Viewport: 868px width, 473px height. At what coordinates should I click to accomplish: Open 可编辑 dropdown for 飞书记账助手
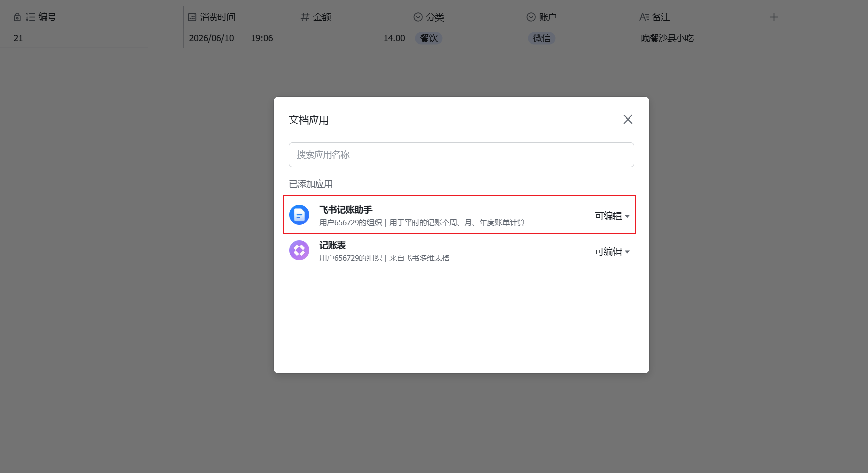pyautogui.click(x=612, y=216)
